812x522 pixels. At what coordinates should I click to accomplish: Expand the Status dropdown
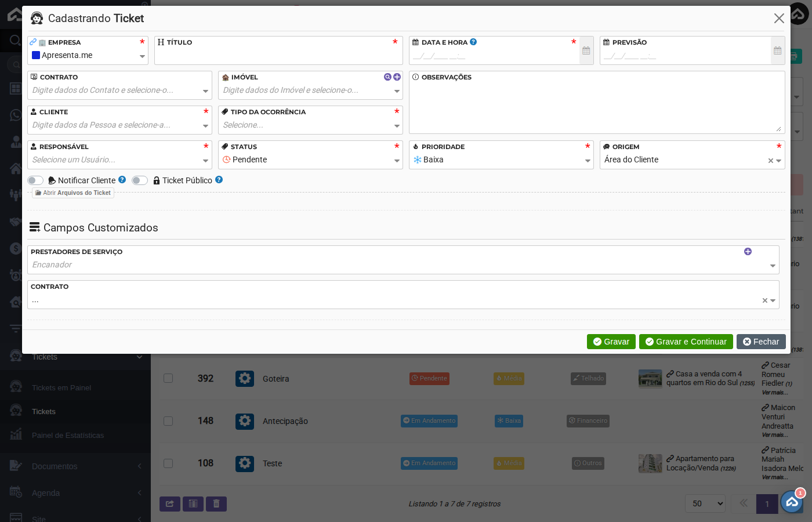point(310,160)
